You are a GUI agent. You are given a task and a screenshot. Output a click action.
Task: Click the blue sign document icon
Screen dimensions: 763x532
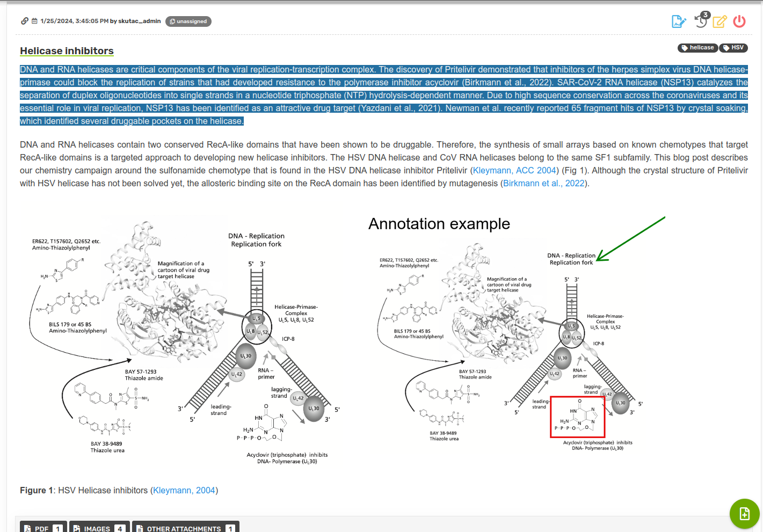click(x=679, y=21)
